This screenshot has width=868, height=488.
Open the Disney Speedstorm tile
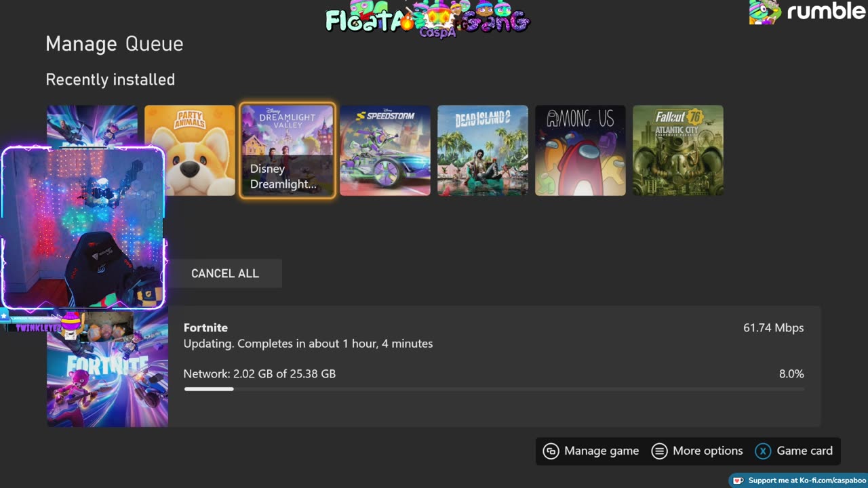[x=385, y=150]
